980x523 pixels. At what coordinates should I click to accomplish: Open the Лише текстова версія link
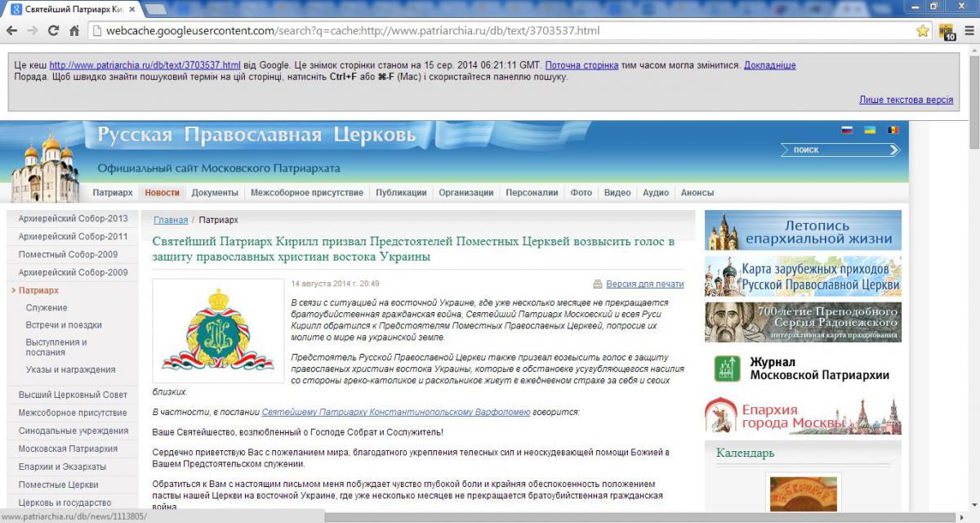coord(906,100)
